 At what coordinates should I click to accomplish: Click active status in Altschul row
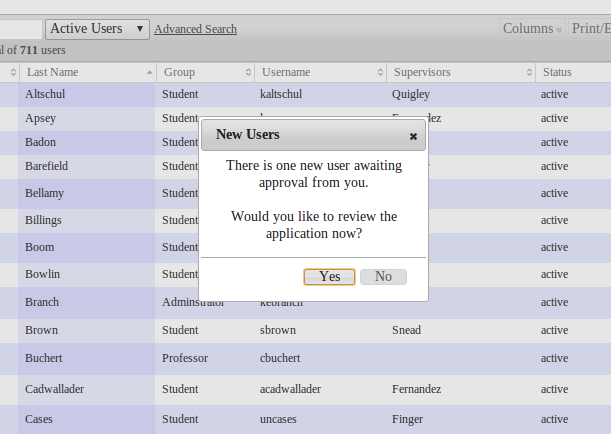[554, 94]
